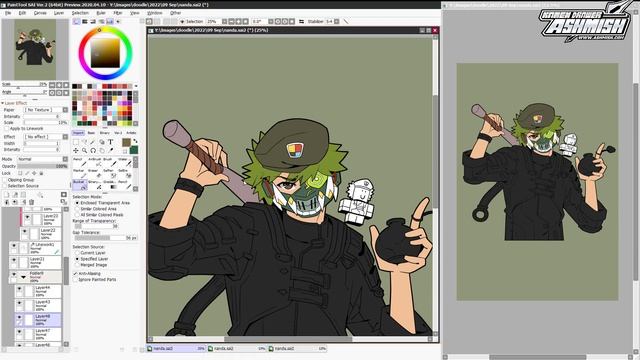Choose the Pencil brush preset
The image size is (640, 360).
[79, 162]
